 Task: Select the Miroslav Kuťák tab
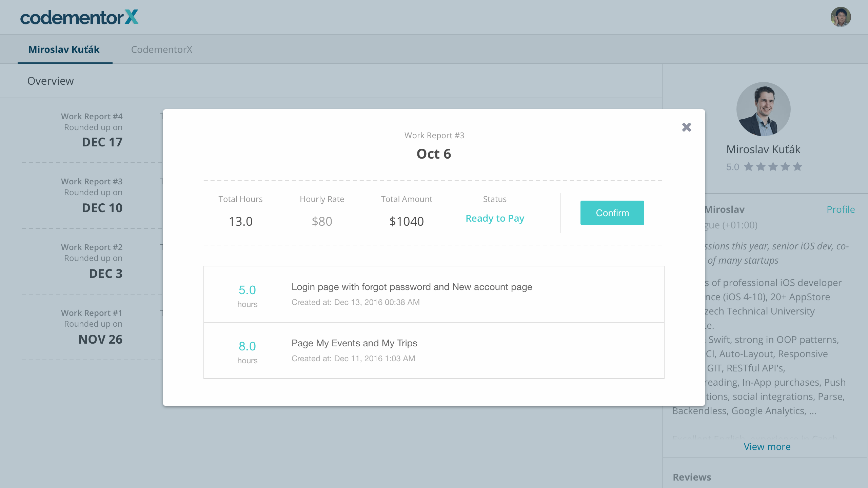pos(64,49)
